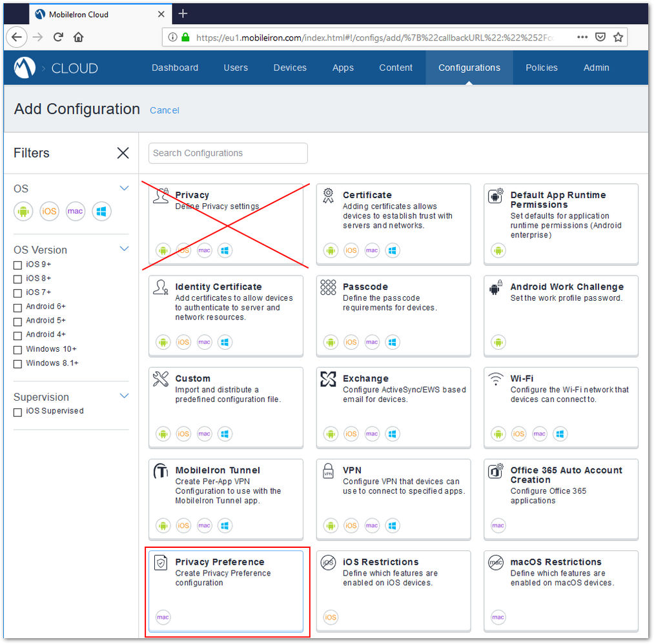Screen dimensions: 654x644
Task: Save the page to Pocket icon
Action: click(600, 37)
